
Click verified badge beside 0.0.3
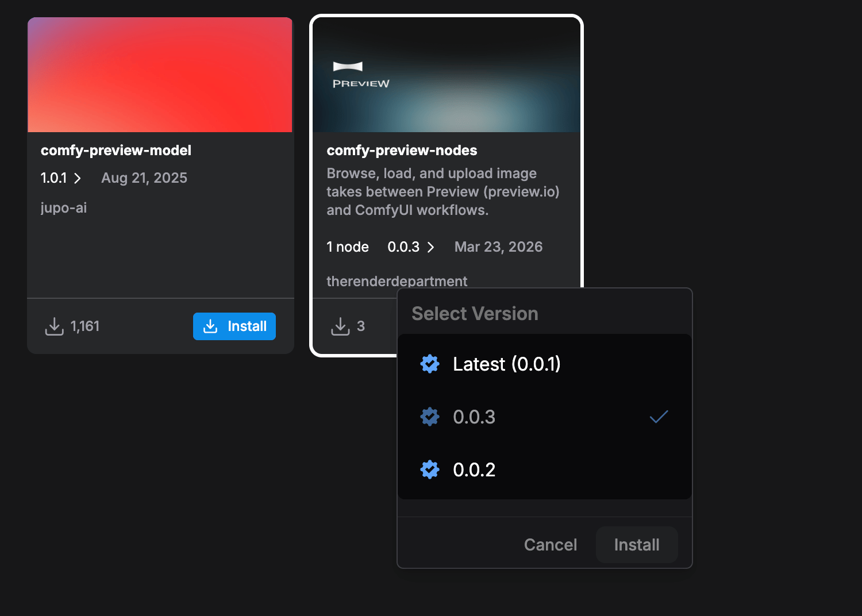pos(430,417)
